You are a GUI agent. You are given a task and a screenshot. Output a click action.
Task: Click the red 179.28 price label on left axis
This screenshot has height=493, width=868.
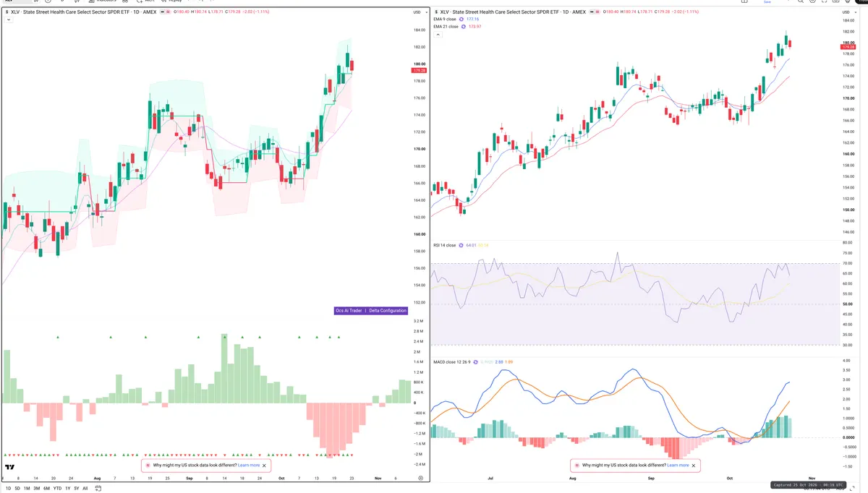(419, 71)
